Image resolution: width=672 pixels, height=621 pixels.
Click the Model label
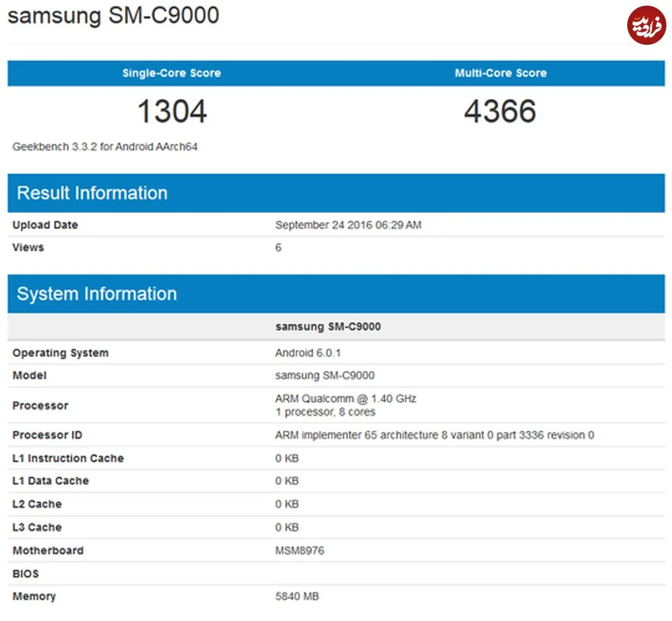[x=30, y=376]
